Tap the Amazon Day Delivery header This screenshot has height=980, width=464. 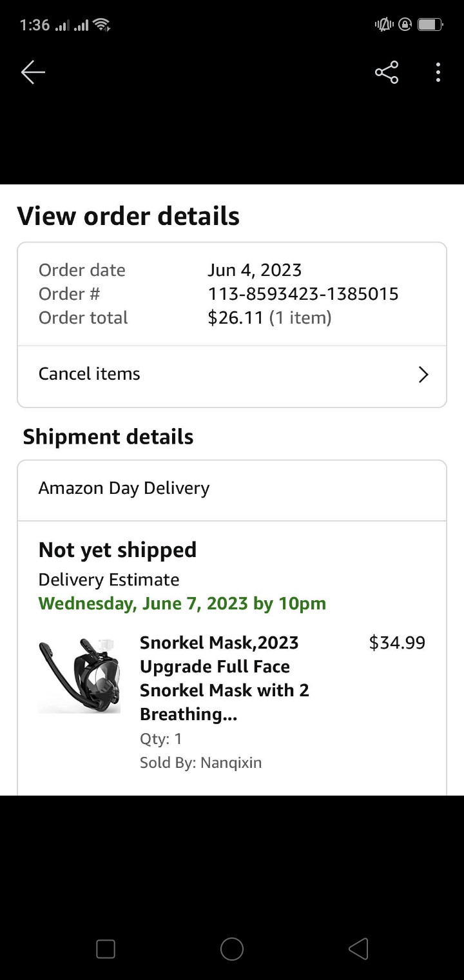pos(124,488)
